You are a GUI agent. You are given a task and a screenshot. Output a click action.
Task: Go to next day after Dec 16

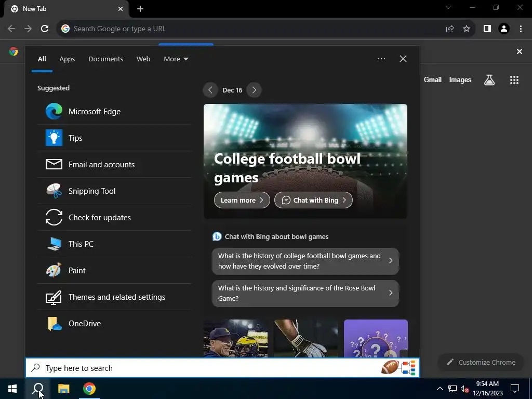coord(254,90)
